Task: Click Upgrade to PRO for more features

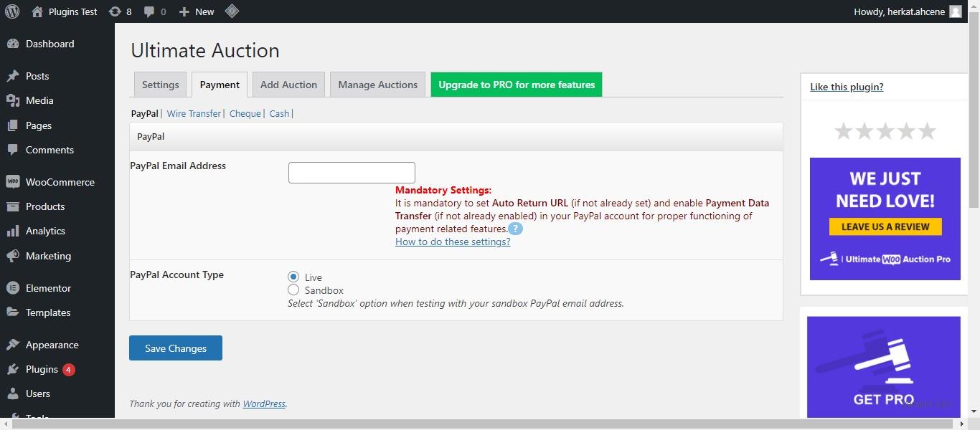Action: click(x=517, y=85)
